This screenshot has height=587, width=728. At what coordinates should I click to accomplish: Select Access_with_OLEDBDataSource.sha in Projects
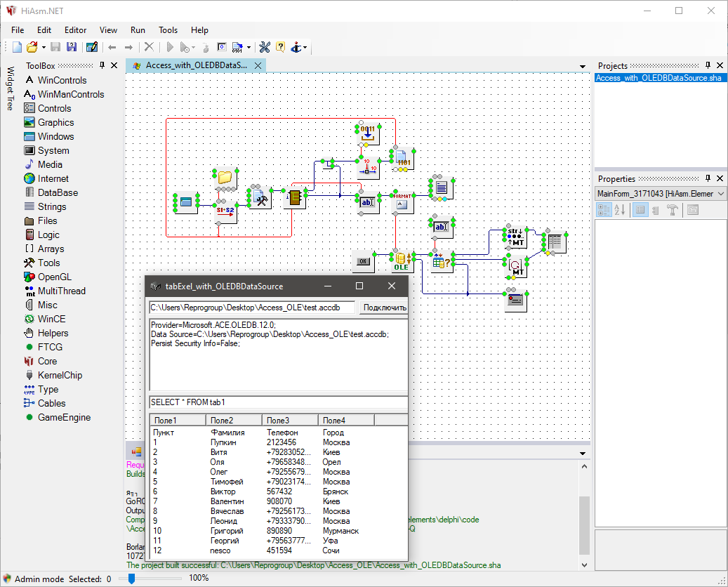[658, 78]
